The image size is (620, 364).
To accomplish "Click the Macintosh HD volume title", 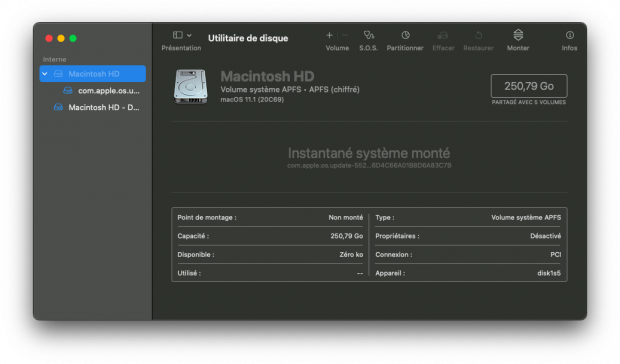I will coord(267,76).
